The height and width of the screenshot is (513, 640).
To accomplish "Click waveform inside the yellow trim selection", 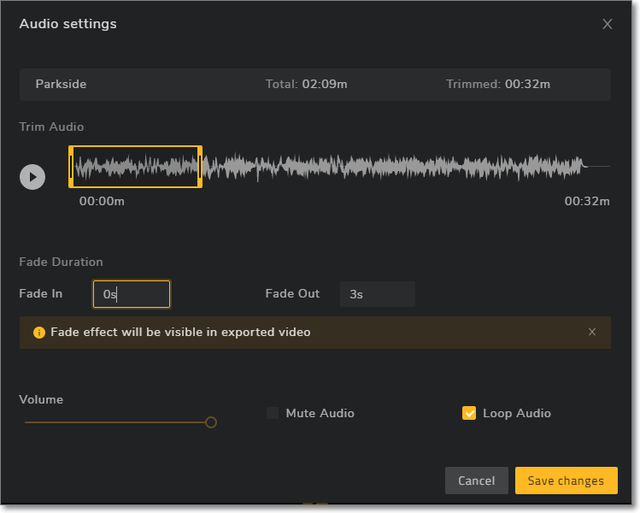I will [135, 167].
